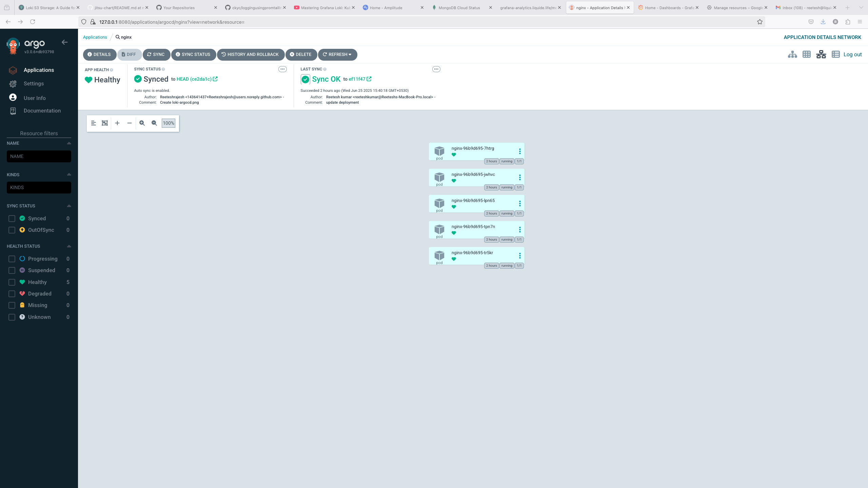Tick the OutOfSync filter checkbox
The width and height of the screenshot is (868, 488).
tap(12, 230)
